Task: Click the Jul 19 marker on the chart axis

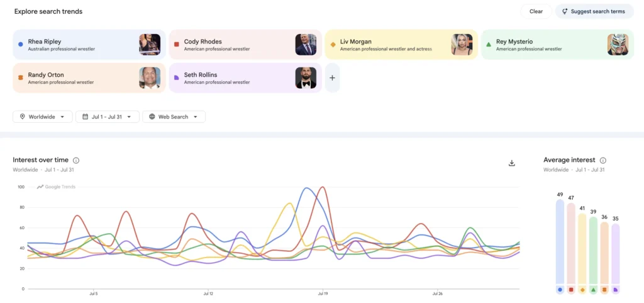Action: click(323, 294)
